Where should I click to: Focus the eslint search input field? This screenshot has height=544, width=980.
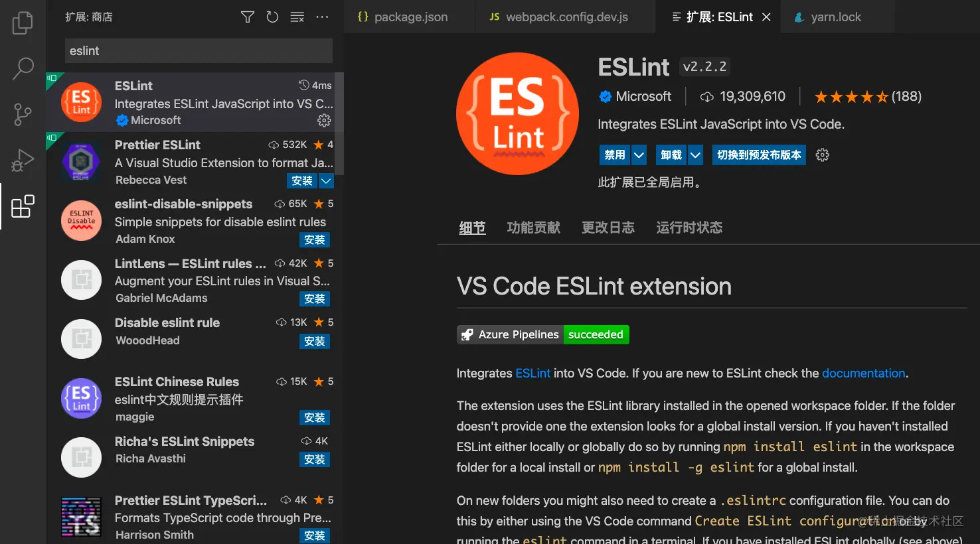pos(199,51)
